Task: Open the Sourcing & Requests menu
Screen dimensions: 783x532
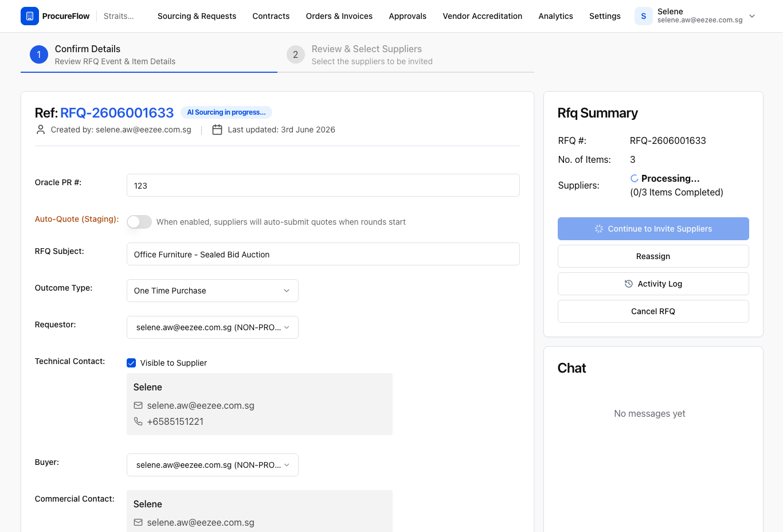Action: (197, 16)
